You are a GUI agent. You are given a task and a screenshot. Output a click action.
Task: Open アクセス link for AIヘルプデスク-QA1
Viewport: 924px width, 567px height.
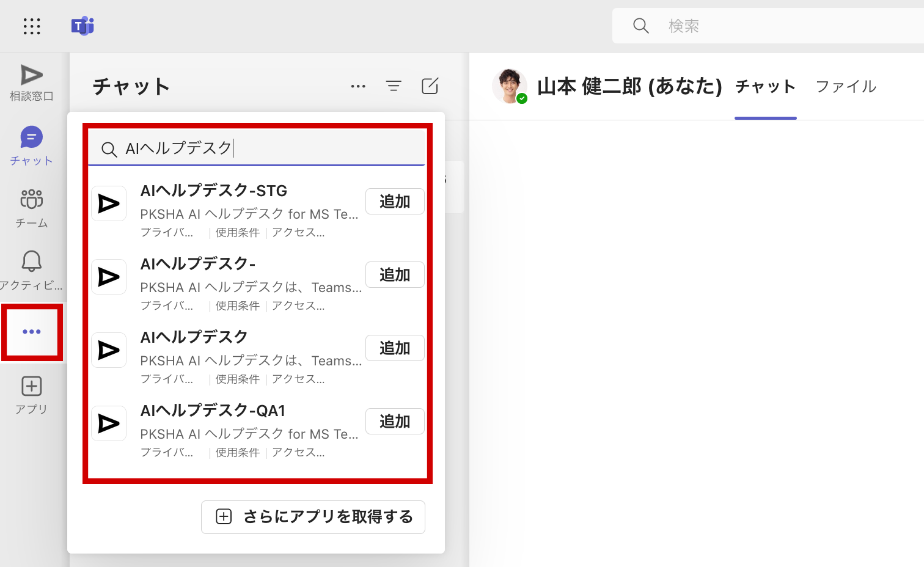tap(298, 453)
